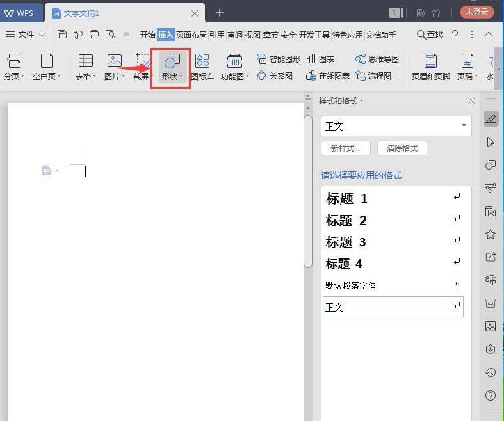504x421 pixels.
Task: Switch to the 开始 tab
Action: pyautogui.click(x=148, y=35)
